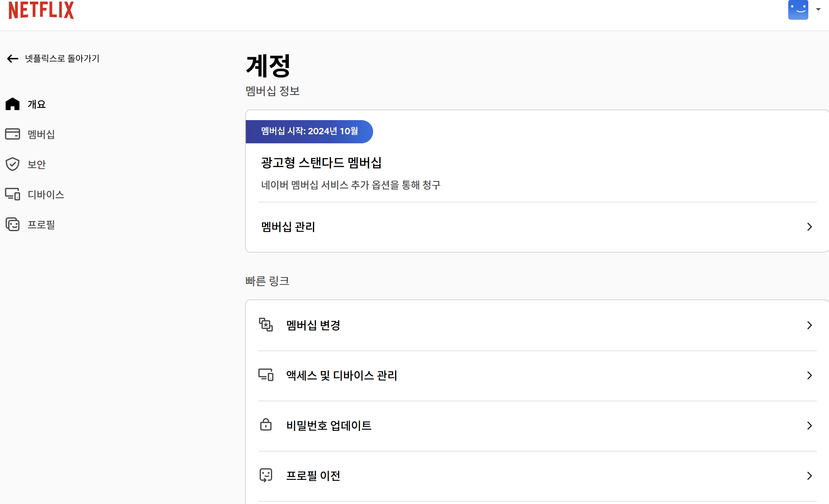Image resolution: width=829 pixels, height=504 pixels.
Task: Click the profile avatar in top right
Action: 798,10
